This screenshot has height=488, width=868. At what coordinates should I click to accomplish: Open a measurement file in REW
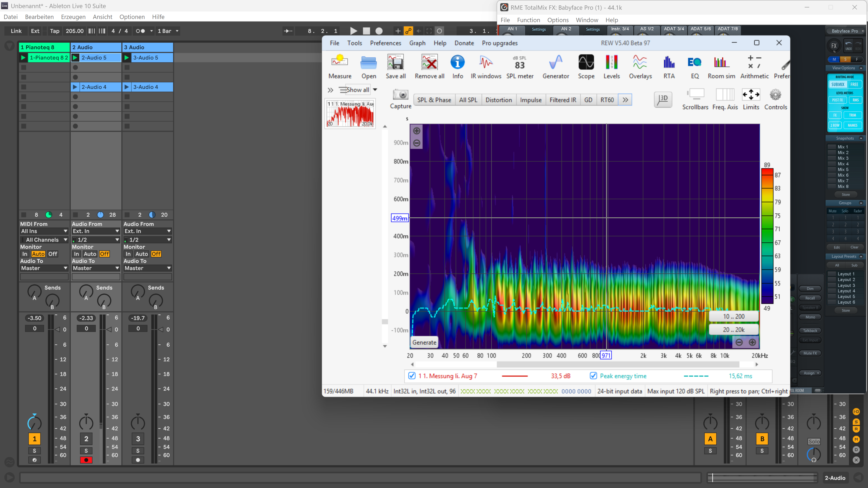[369, 67]
